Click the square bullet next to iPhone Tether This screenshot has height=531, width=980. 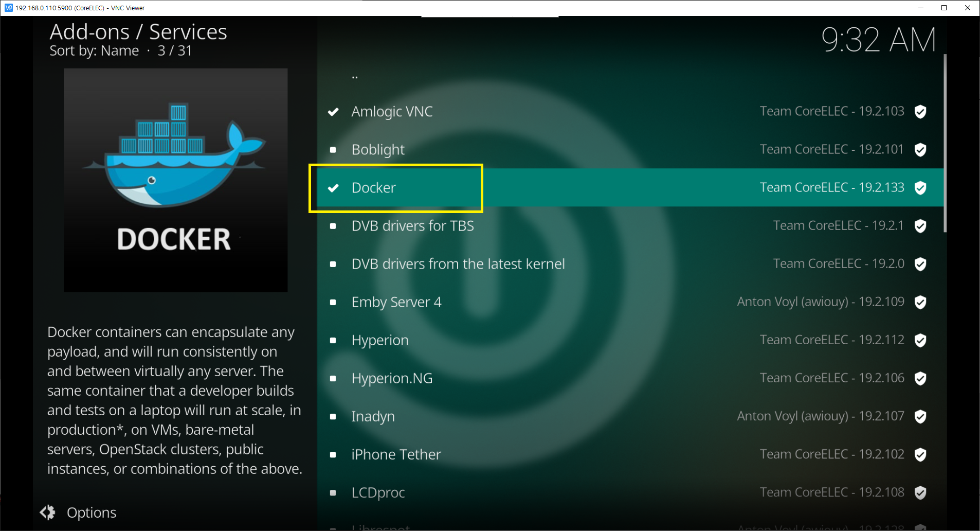333,454
